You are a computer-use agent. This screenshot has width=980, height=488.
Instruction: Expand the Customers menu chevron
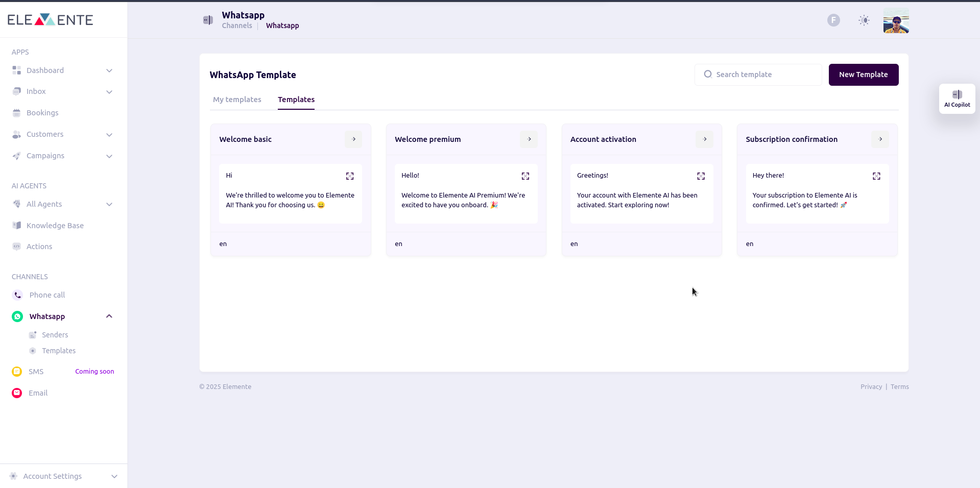pos(109,135)
